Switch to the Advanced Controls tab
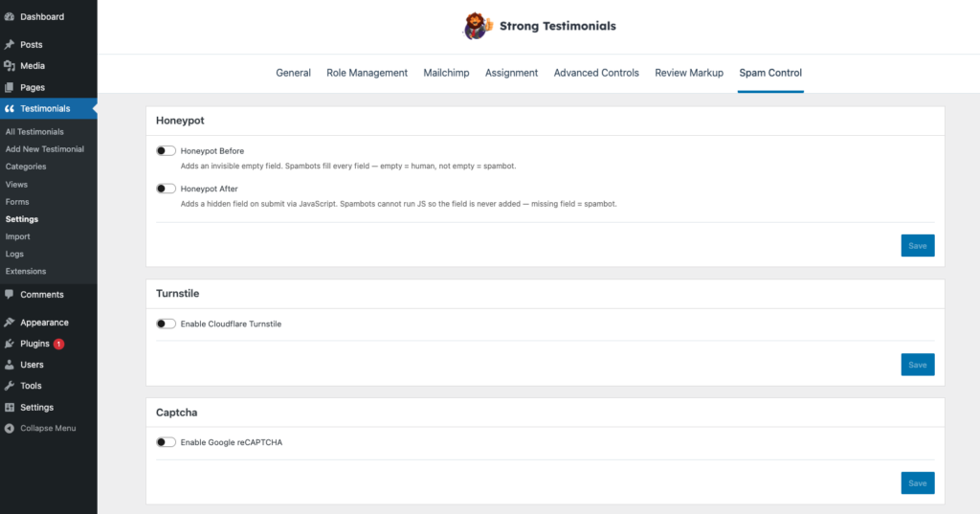This screenshot has height=514, width=980. [x=596, y=73]
